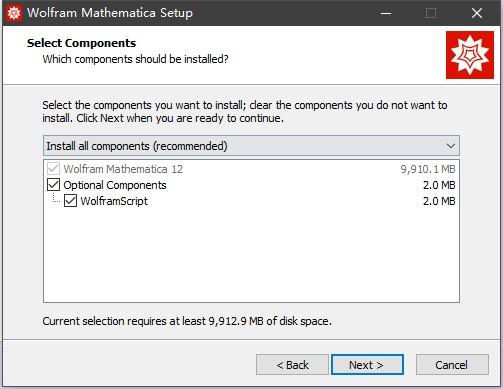The width and height of the screenshot is (503, 389).
Task: Open the Install all components dropdown
Action: click(251, 146)
